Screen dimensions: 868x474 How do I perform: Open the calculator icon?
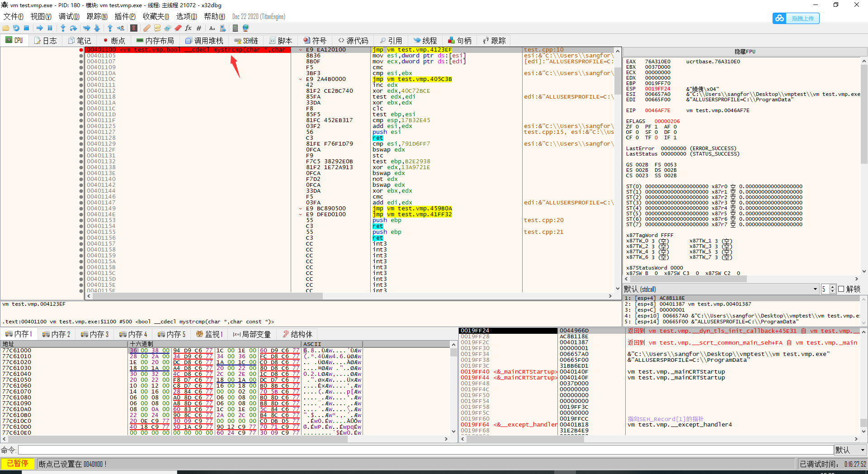point(235,28)
